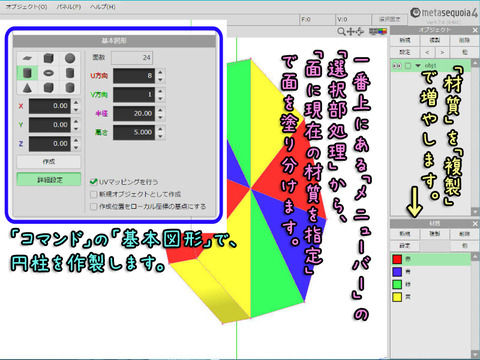480x360 pixels.
Task: Open the パネル(P) menu
Action: (x=69, y=7)
